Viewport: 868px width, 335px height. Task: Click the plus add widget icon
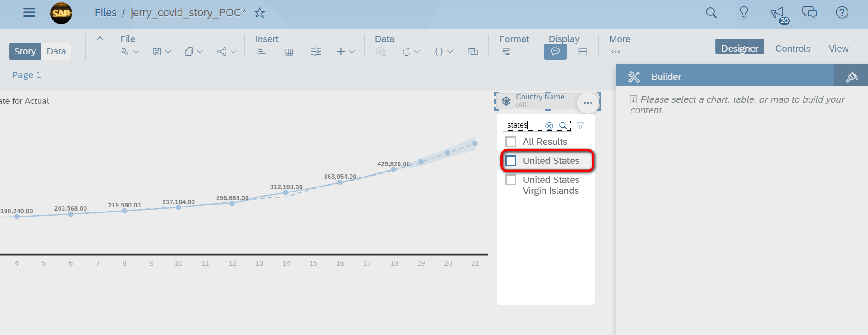(x=341, y=52)
